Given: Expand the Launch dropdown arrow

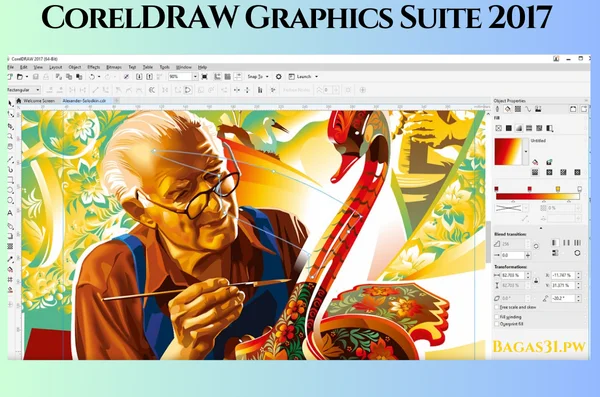Looking at the screenshot, I should [x=316, y=77].
